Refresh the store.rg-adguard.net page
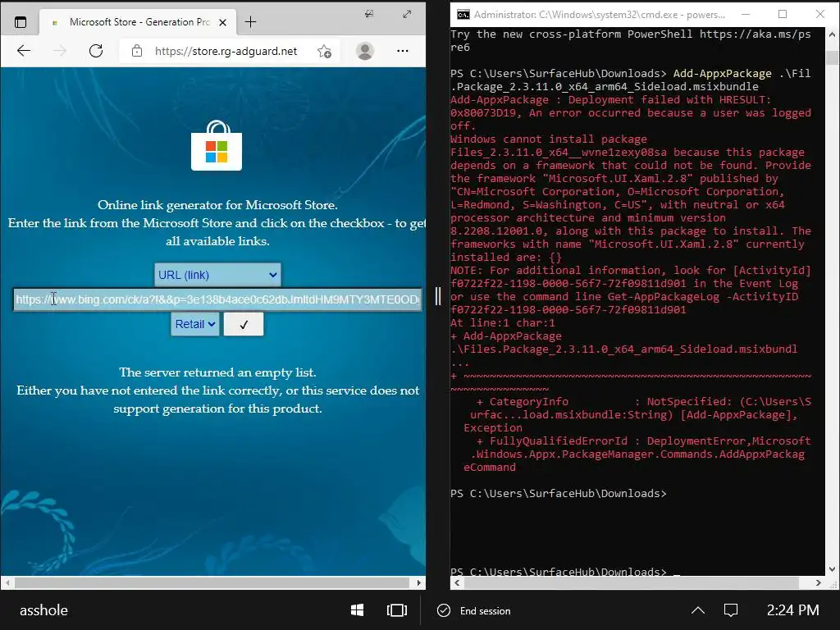 (x=96, y=51)
